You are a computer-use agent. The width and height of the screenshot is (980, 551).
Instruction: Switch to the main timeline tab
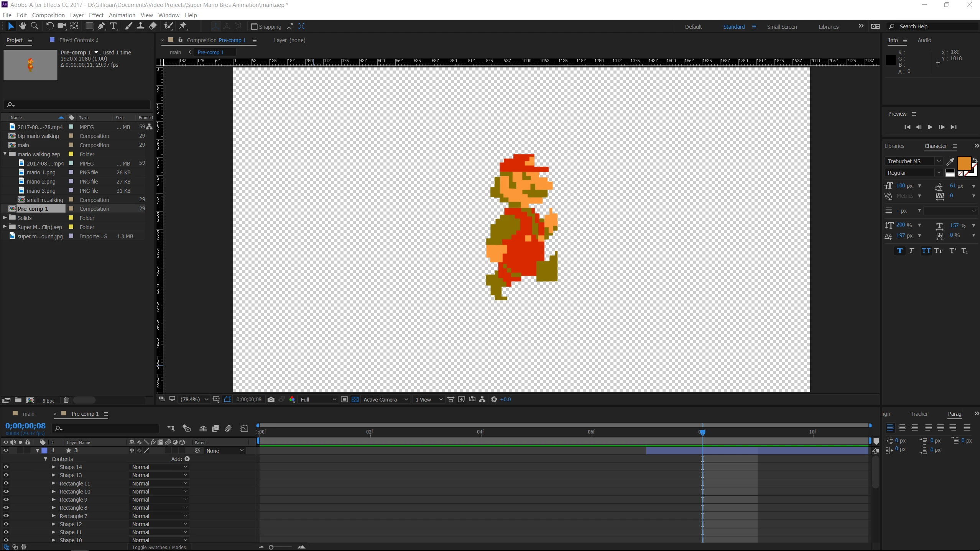point(28,414)
